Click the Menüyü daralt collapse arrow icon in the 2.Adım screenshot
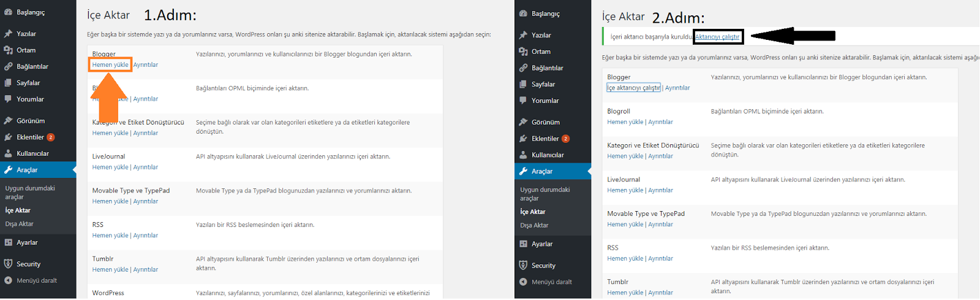980x300 pixels. pos(523,282)
